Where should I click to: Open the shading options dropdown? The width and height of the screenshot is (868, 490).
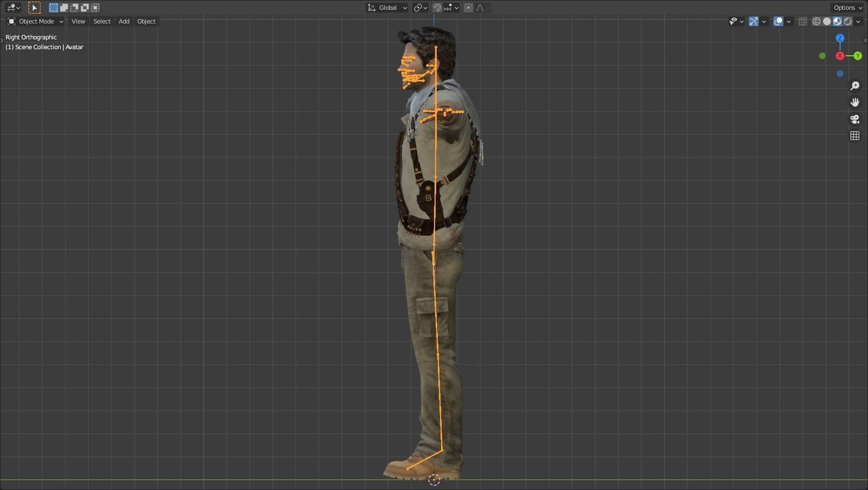(x=858, y=21)
